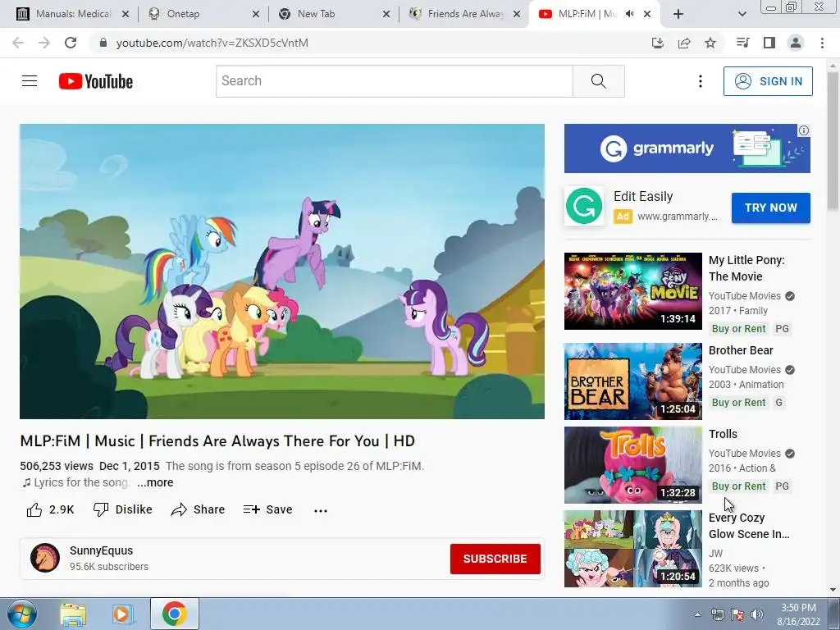This screenshot has height=630, width=840.
Task: Switch to Friends Are Always tab
Action: [463, 14]
